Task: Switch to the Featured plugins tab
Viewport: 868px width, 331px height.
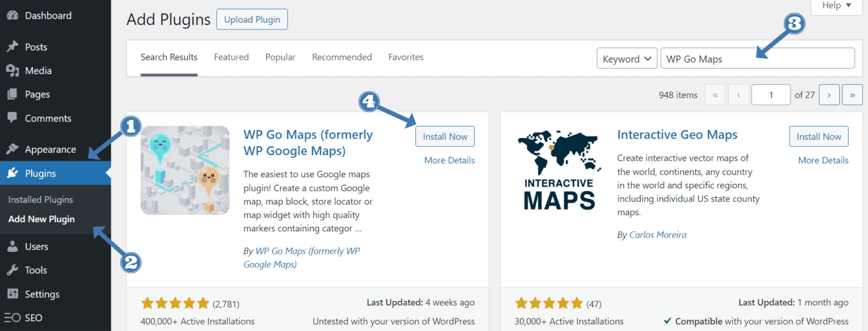Action: (231, 57)
